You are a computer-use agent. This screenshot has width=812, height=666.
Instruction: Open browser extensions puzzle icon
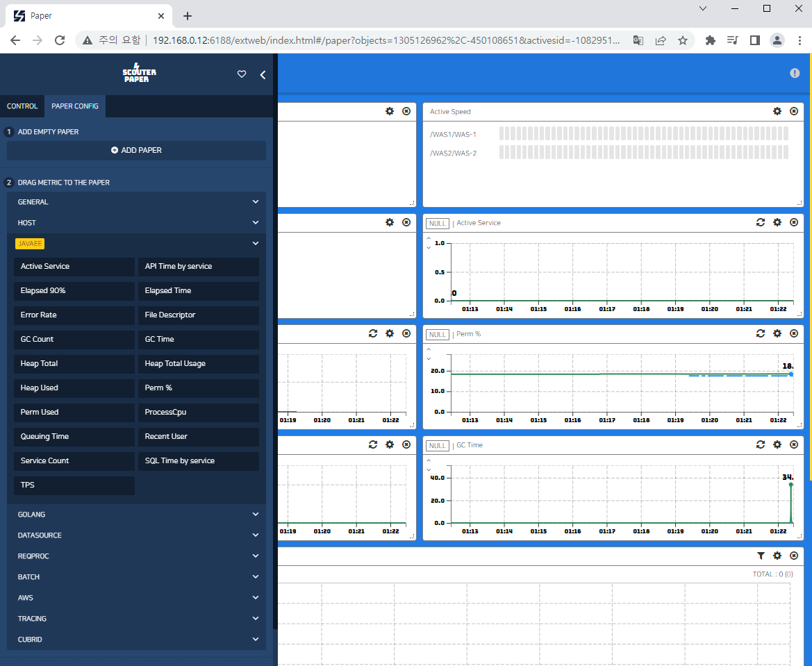710,40
